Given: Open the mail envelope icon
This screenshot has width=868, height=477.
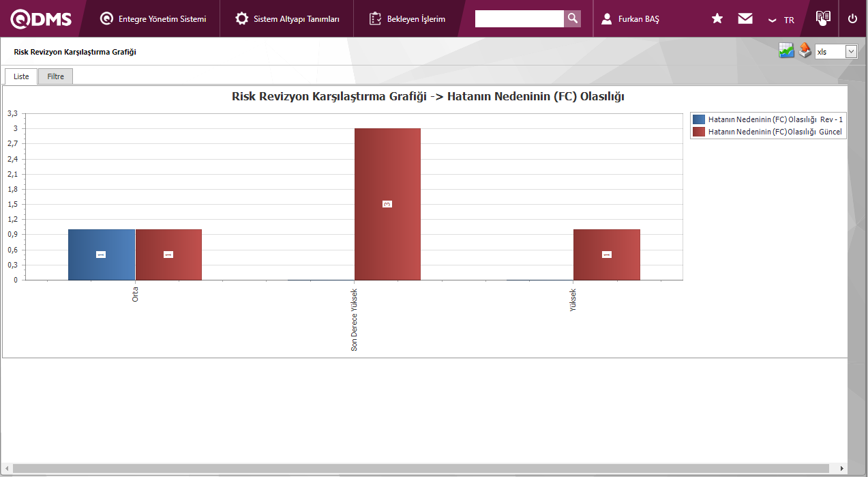Looking at the screenshot, I should 745,19.
